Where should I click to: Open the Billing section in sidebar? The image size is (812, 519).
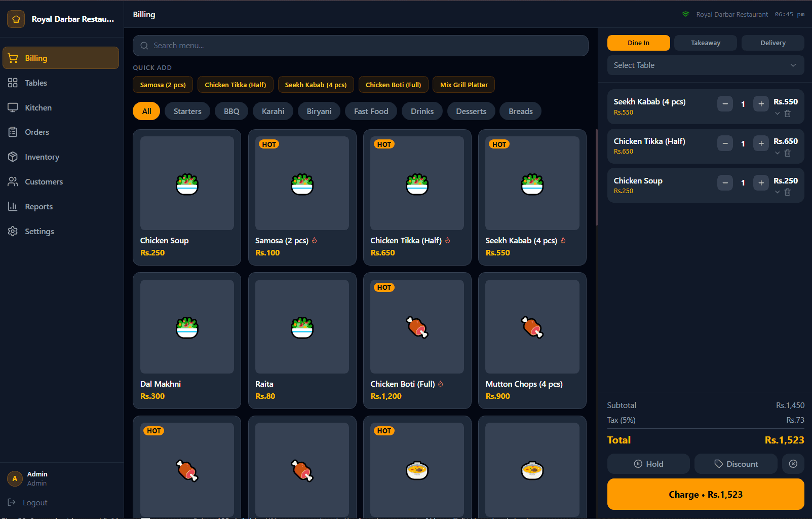13,58
